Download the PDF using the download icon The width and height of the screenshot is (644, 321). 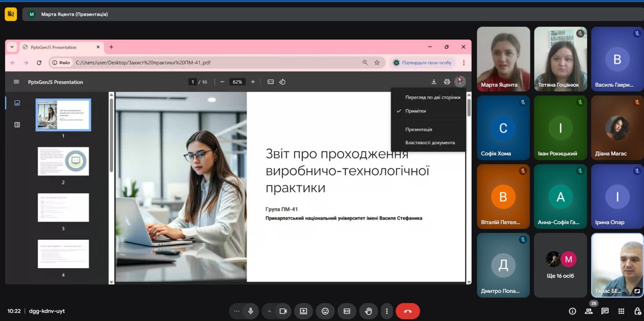pyautogui.click(x=434, y=82)
